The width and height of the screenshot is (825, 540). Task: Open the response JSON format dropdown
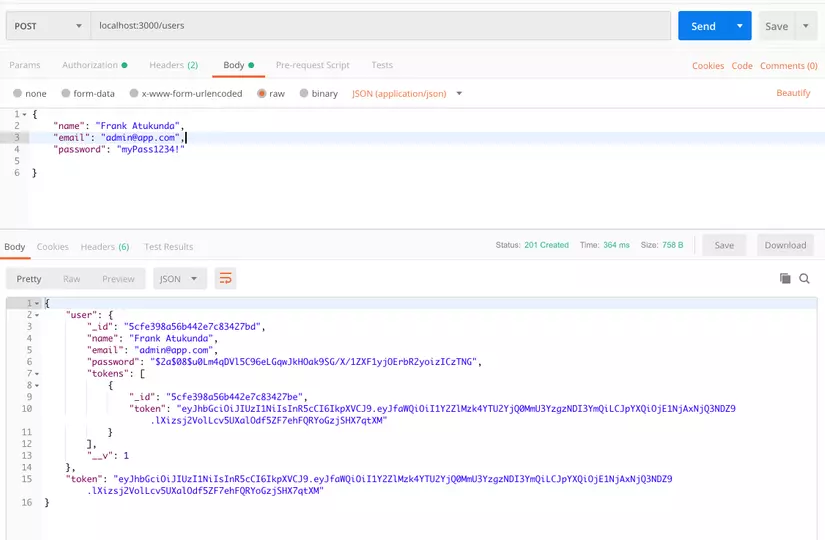point(179,279)
